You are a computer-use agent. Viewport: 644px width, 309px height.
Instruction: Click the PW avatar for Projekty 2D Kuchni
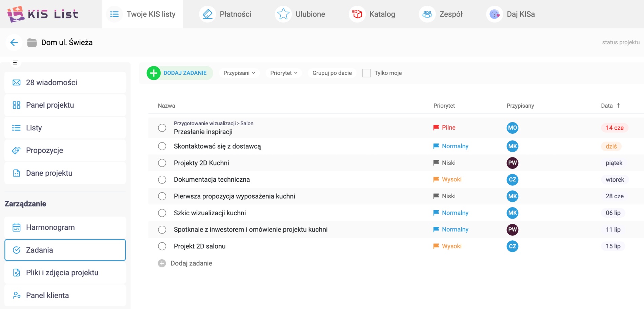coord(512,163)
